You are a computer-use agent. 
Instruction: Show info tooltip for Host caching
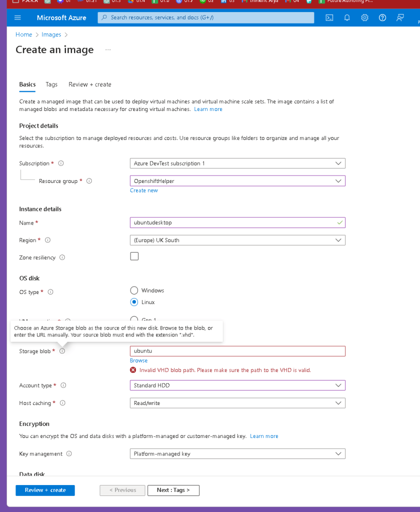click(62, 403)
